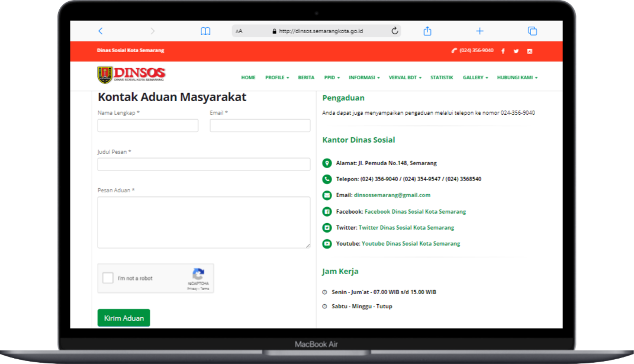Click the Nama Lengkap input field
The height and width of the screenshot is (364, 634).
click(x=148, y=125)
